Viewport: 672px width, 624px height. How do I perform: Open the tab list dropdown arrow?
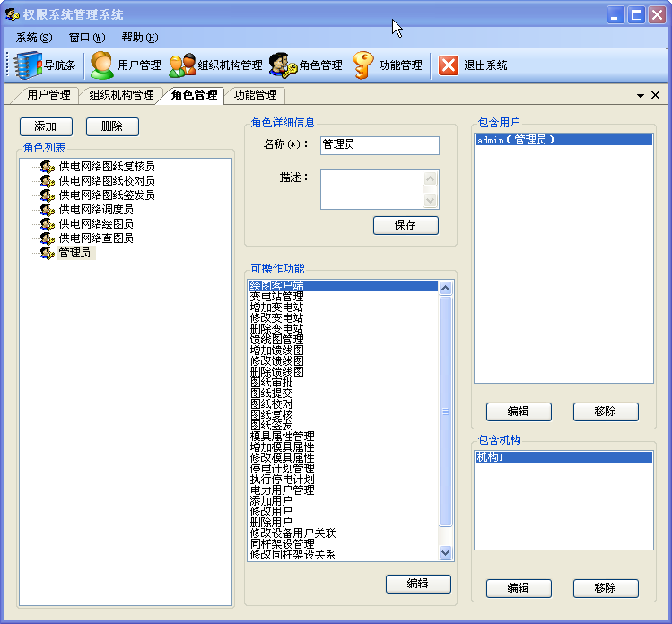click(x=641, y=96)
